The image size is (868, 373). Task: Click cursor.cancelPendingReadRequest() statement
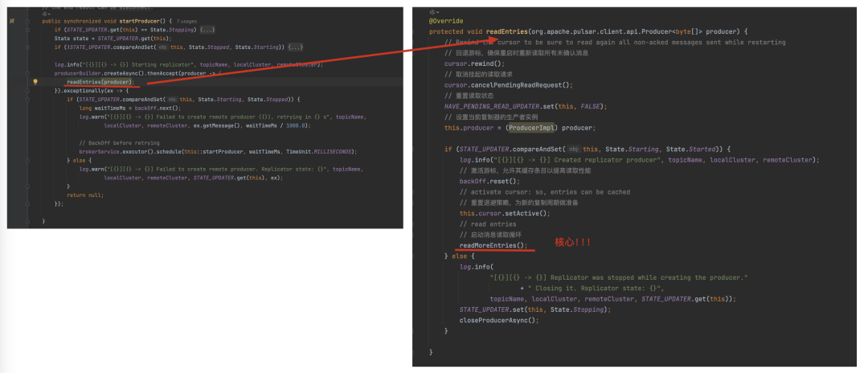pos(509,85)
